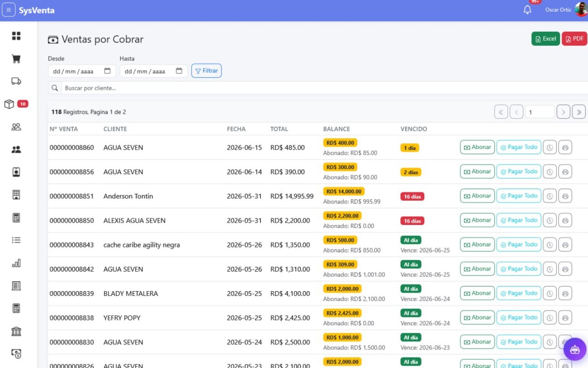Toggle the hamburger sidebar menu button
Viewport: 588px width, 368px height.
coord(8,10)
